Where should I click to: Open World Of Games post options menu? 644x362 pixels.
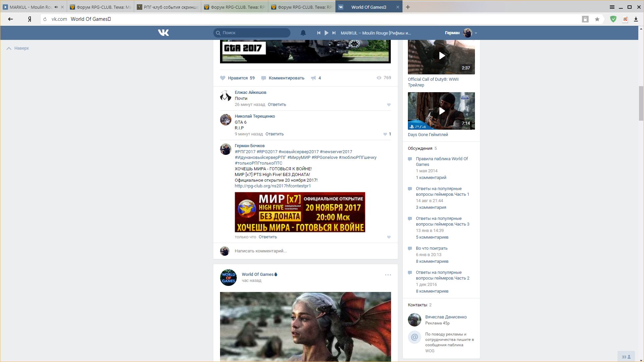coord(388,275)
